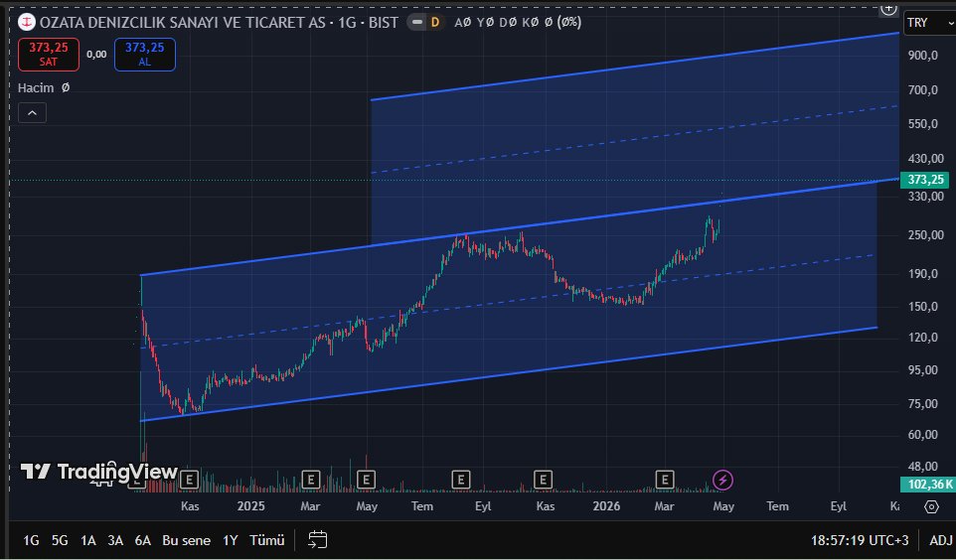The height and width of the screenshot is (560, 956).
Task: Click the blue AL 373,25 buy button
Action: (x=144, y=55)
